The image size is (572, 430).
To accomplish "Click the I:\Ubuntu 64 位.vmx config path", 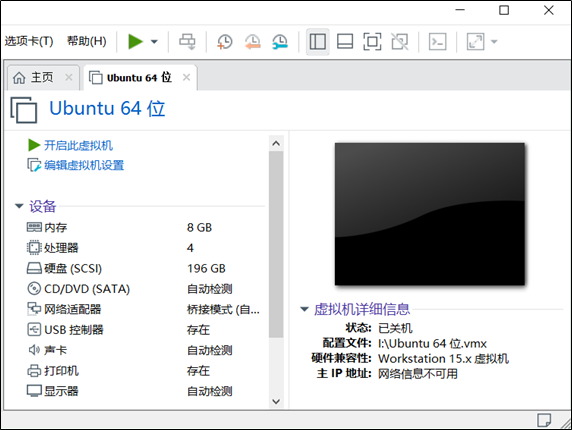I will coord(432,344).
